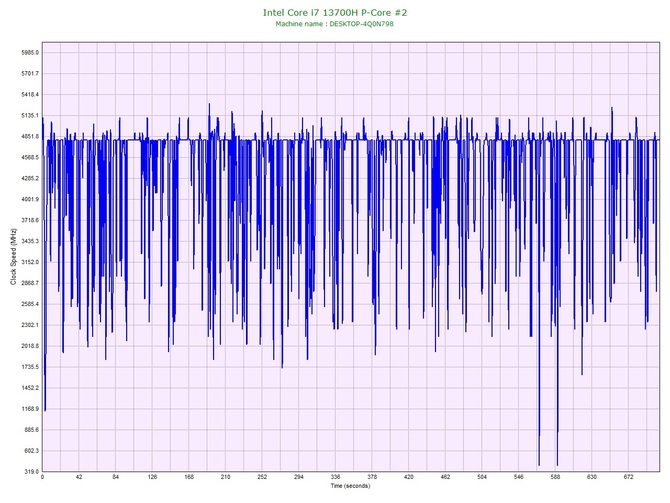Click the y-axis value 2868.7
This screenshot has width=670, height=503.
tap(30, 283)
